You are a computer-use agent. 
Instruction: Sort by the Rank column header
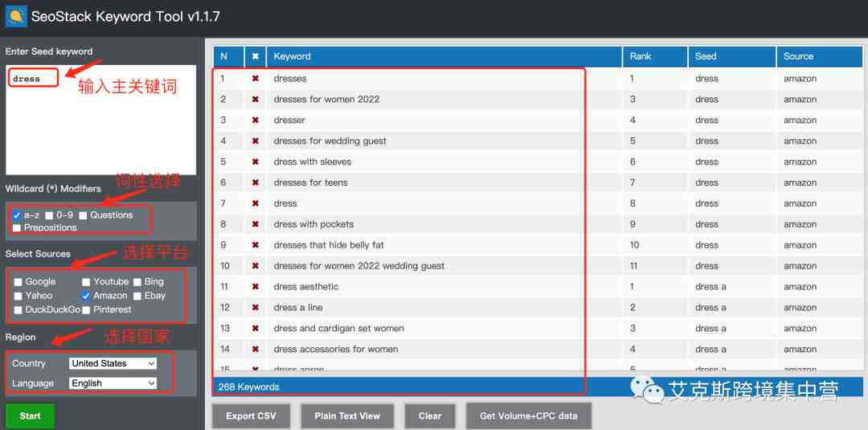[656, 56]
